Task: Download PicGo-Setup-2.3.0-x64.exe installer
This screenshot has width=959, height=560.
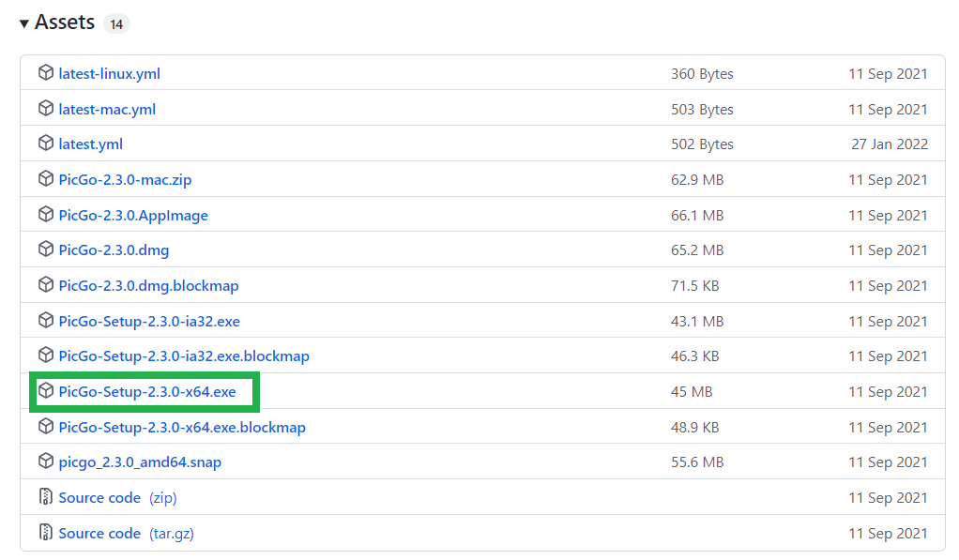Action: [x=147, y=392]
